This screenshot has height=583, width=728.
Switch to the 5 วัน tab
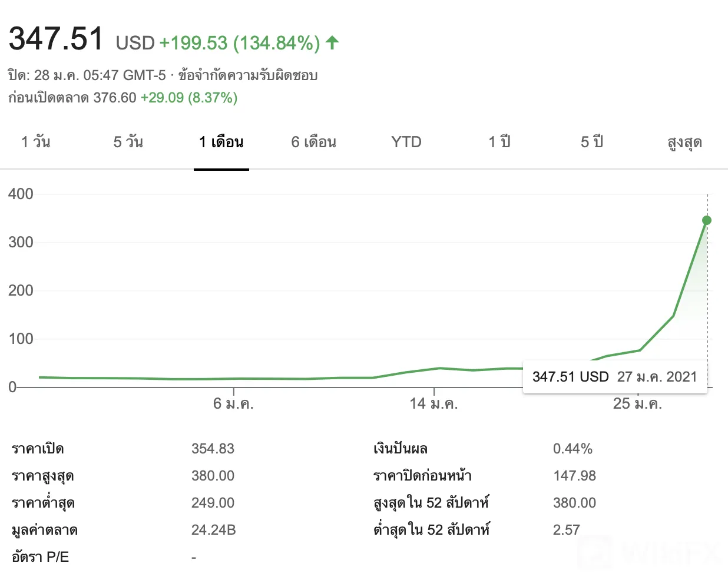[x=128, y=142]
